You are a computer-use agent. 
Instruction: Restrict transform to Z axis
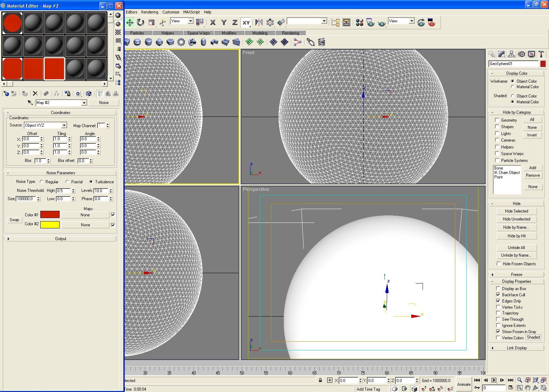tap(235, 22)
